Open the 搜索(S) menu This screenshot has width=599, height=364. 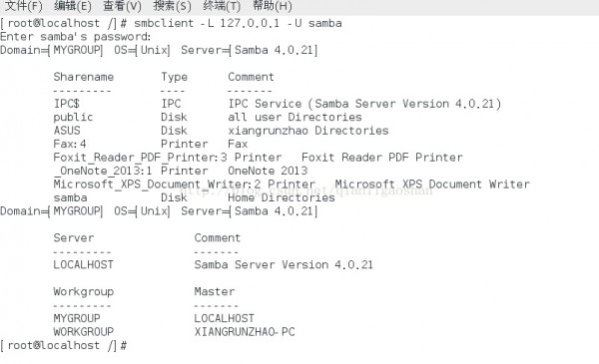coord(172,6)
